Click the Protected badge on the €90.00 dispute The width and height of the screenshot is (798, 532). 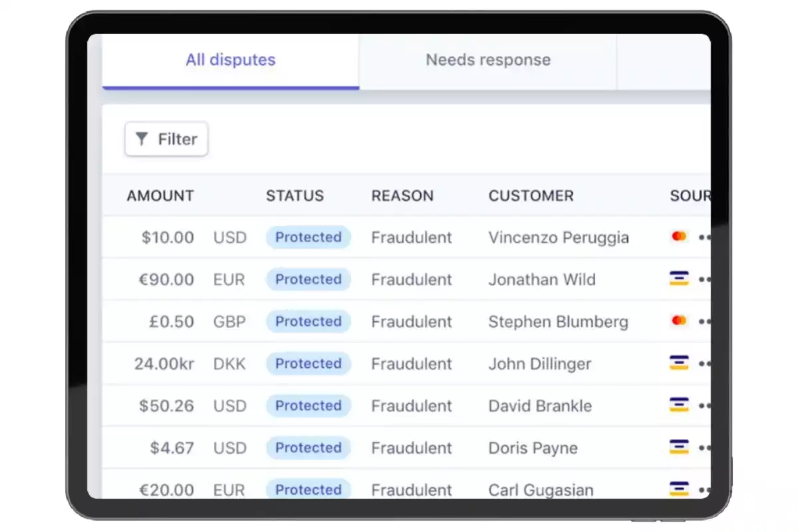(308, 279)
